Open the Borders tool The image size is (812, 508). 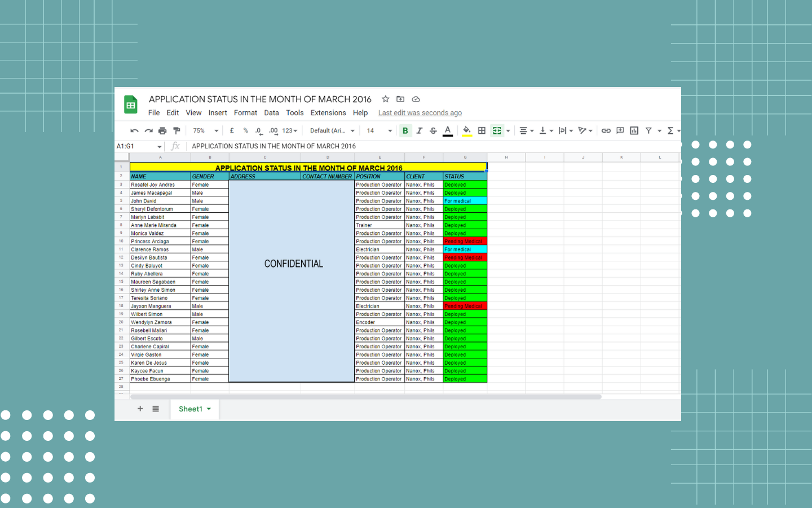click(482, 130)
